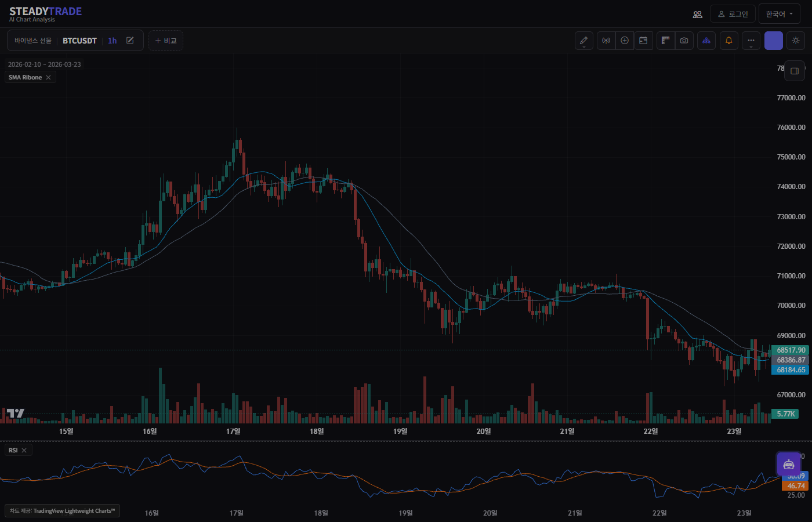Viewport: 812px width, 522px height.
Task: Change the 1h timeframe
Action: tap(113, 41)
